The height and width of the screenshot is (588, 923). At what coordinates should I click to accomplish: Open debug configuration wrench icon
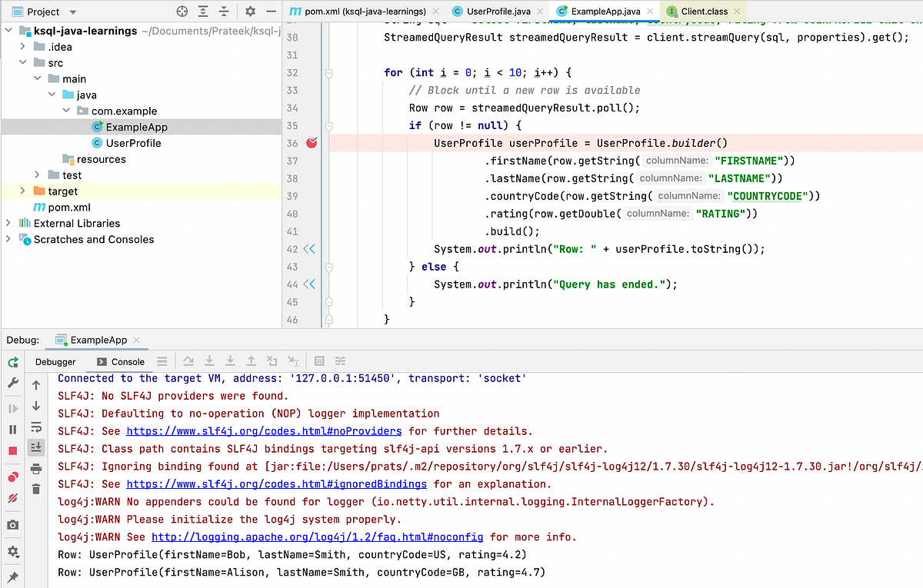pos(13,384)
